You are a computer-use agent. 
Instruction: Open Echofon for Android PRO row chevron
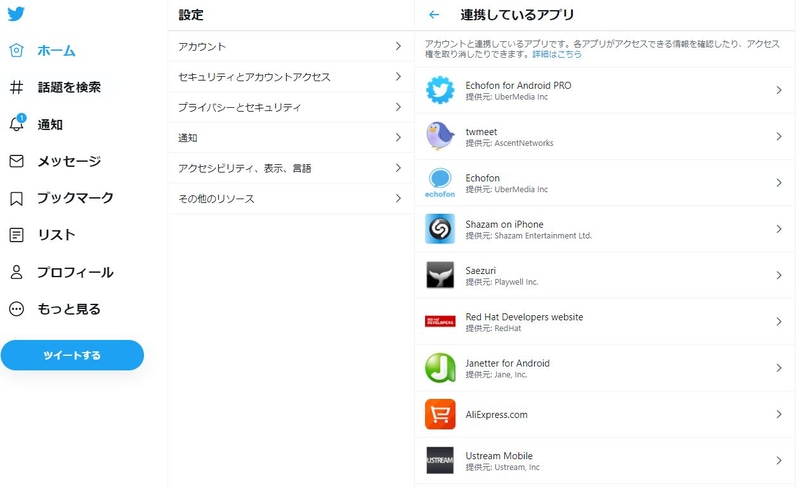click(x=779, y=90)
